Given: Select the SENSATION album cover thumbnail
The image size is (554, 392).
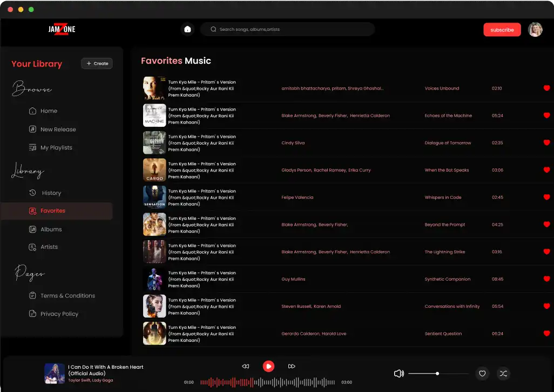Looking at the screenshot, I should coord(154,197).
